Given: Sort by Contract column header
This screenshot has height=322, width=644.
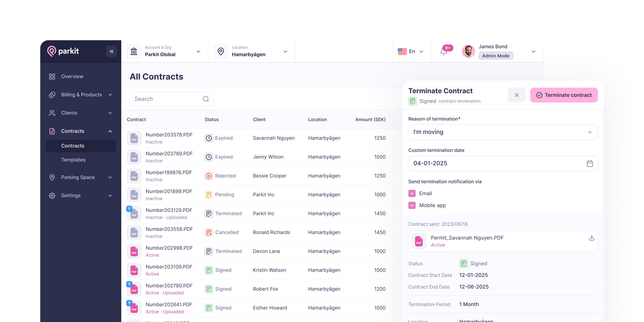Looking at the screenshot, I should [136, 119].
